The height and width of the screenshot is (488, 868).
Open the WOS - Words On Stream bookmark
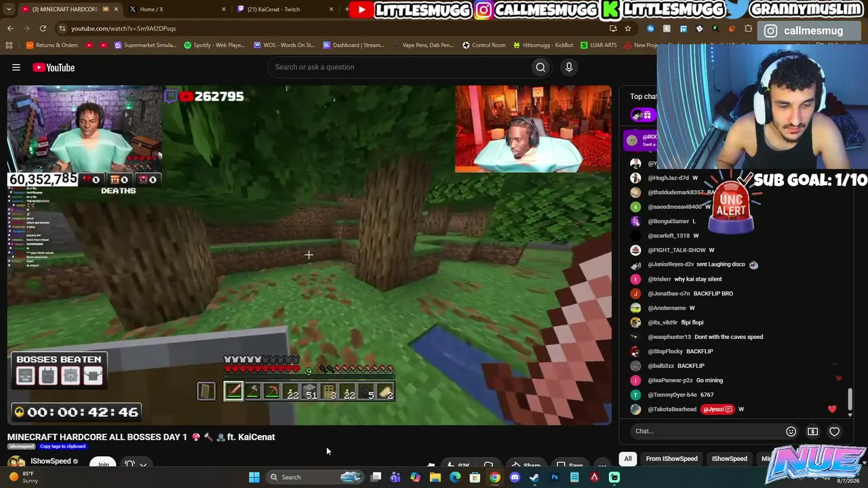pyautogui.click(x=283, y=45)
